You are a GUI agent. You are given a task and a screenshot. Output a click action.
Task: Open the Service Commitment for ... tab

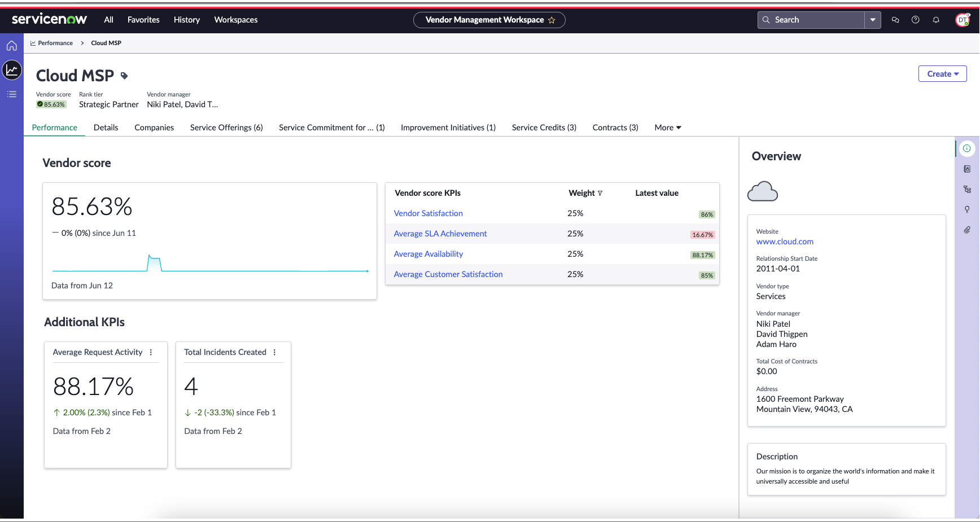pos(332,128)
